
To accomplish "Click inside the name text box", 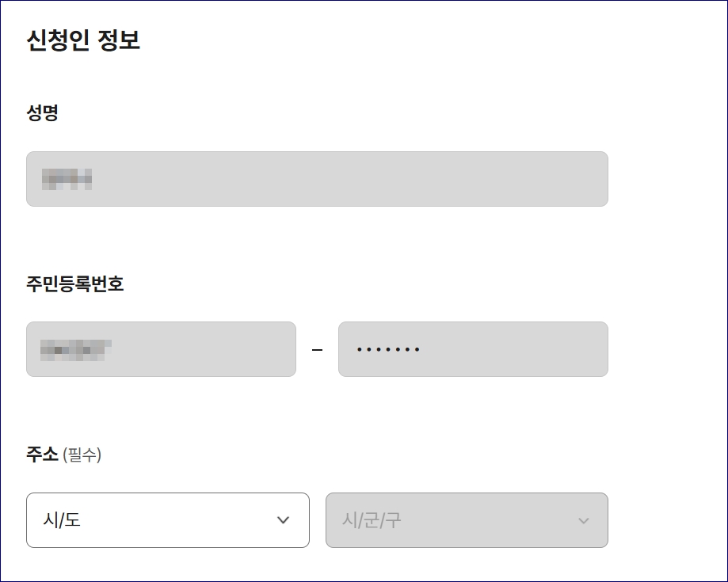I will tap(317, 179).
